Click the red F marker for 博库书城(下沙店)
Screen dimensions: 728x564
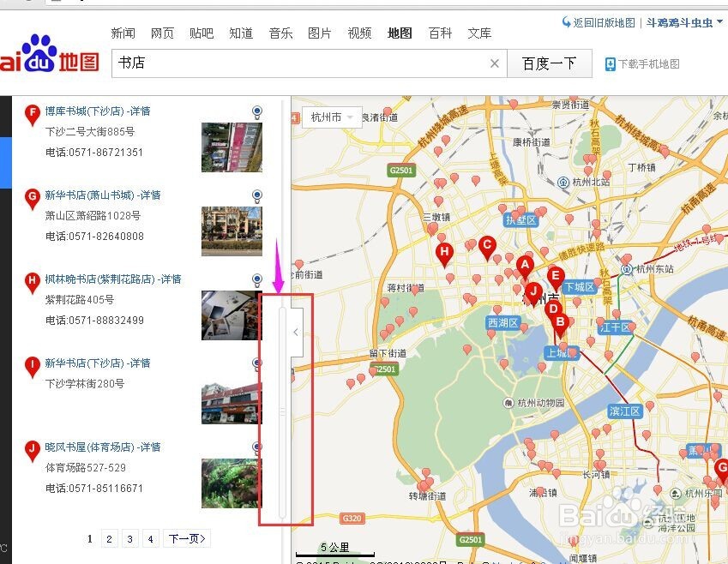click(32, 115)
